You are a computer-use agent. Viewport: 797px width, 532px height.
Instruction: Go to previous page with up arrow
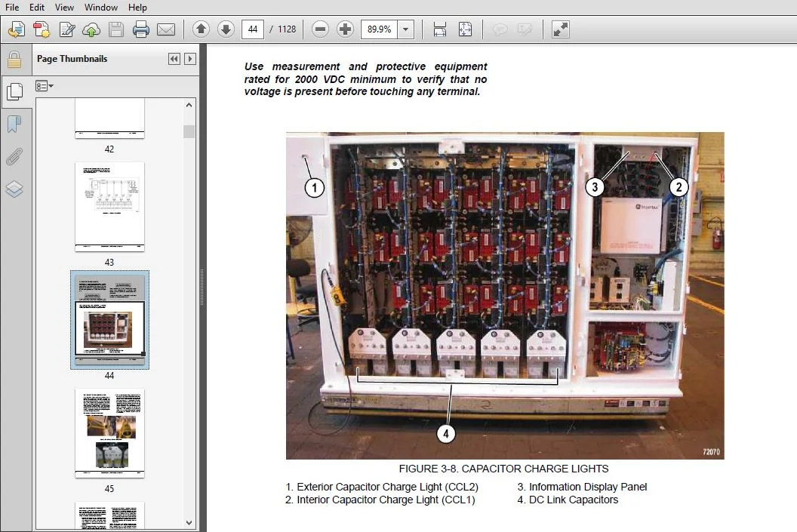[202, 29]
